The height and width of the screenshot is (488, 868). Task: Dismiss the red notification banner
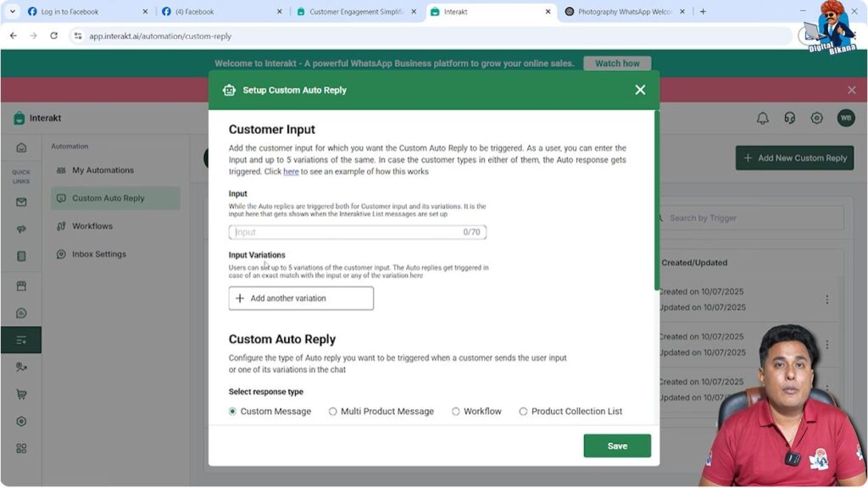(851, 90)
